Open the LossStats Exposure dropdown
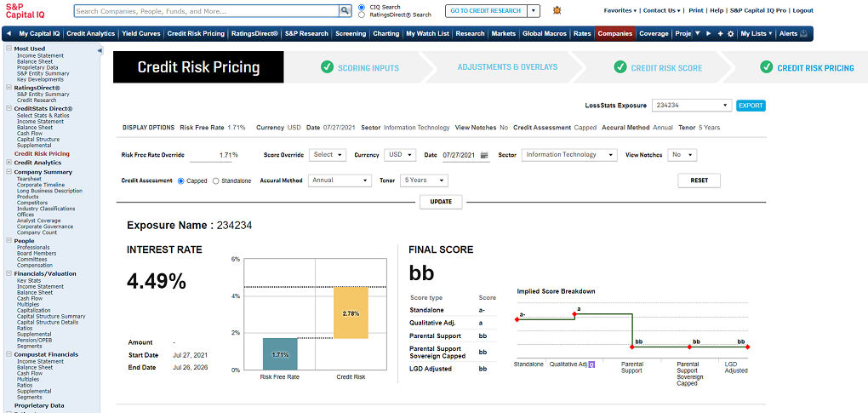This screenshot has height=413, width=868. pyautogui.click(x=692, y=106)
